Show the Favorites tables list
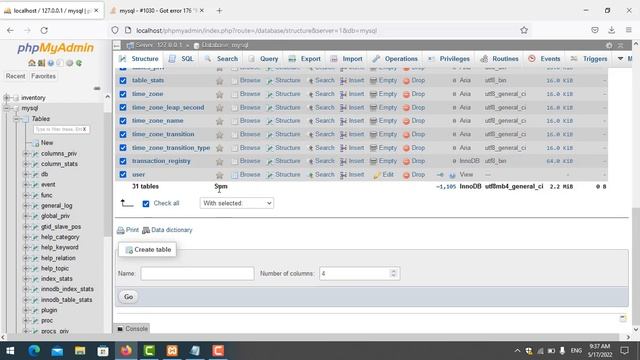The image size is (640, 360). (x=44, y=76)
